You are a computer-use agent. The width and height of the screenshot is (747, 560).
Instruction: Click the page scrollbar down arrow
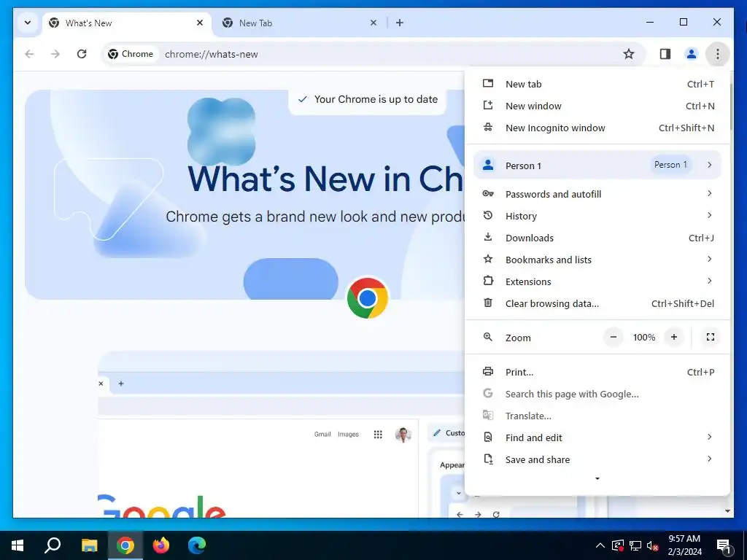[x=727, y=511]
